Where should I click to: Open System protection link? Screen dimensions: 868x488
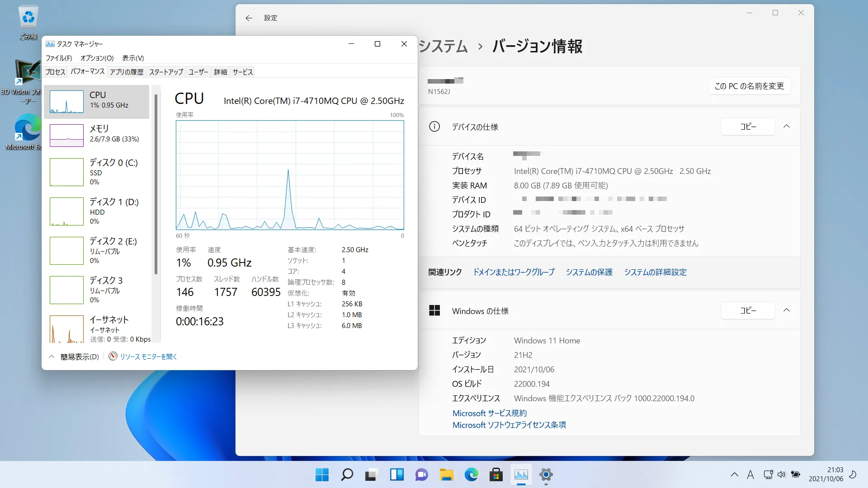(x=589, y=272)
